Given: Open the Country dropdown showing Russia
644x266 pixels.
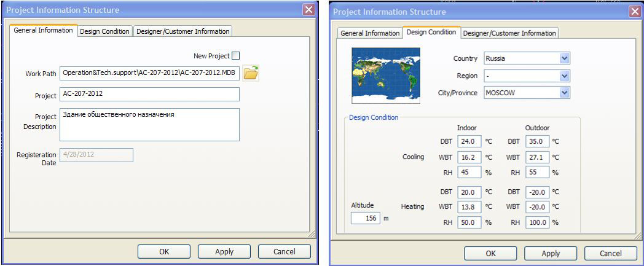Looking at the screenshot, I should tap(565, 58).
